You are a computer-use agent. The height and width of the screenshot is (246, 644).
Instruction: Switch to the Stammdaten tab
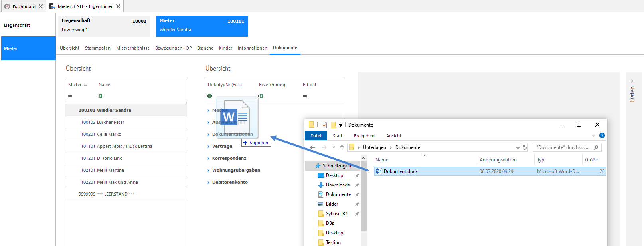point(98,48)
